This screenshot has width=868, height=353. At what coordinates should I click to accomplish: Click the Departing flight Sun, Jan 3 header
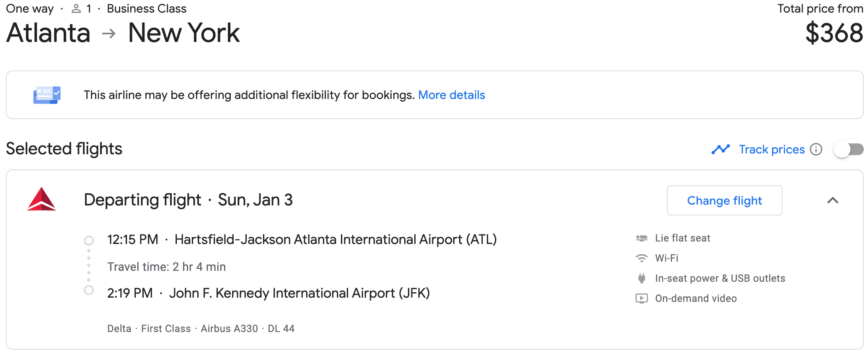pyautogui.click(x=188, y=200)
